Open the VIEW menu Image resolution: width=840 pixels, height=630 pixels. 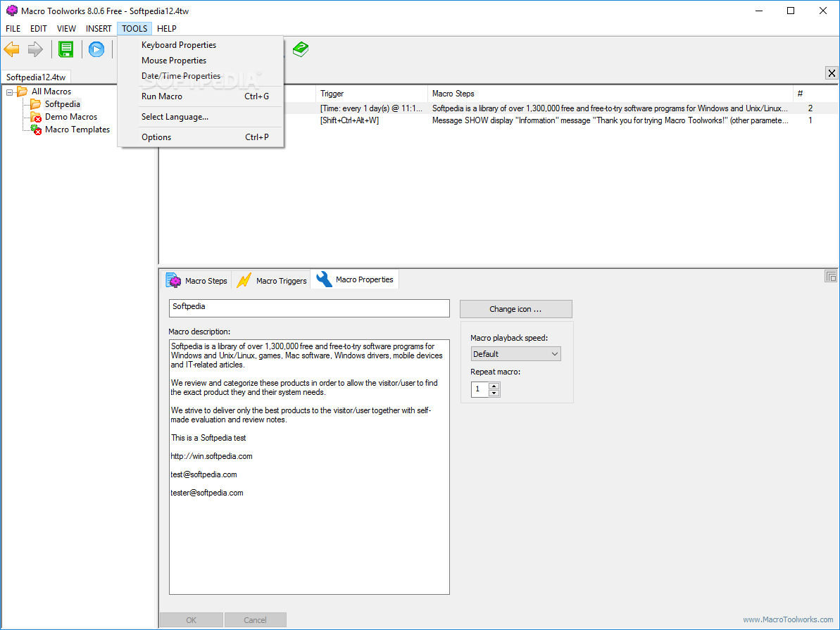(66, 28)
